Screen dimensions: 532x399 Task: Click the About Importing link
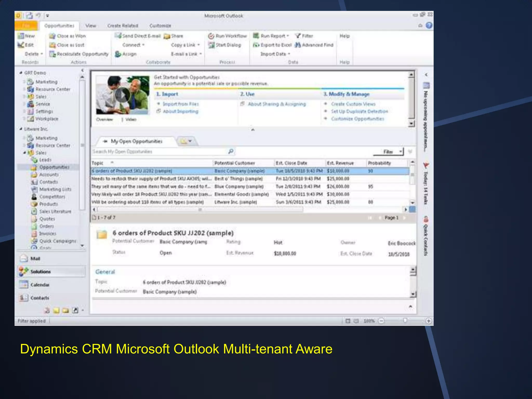[181, 111]
